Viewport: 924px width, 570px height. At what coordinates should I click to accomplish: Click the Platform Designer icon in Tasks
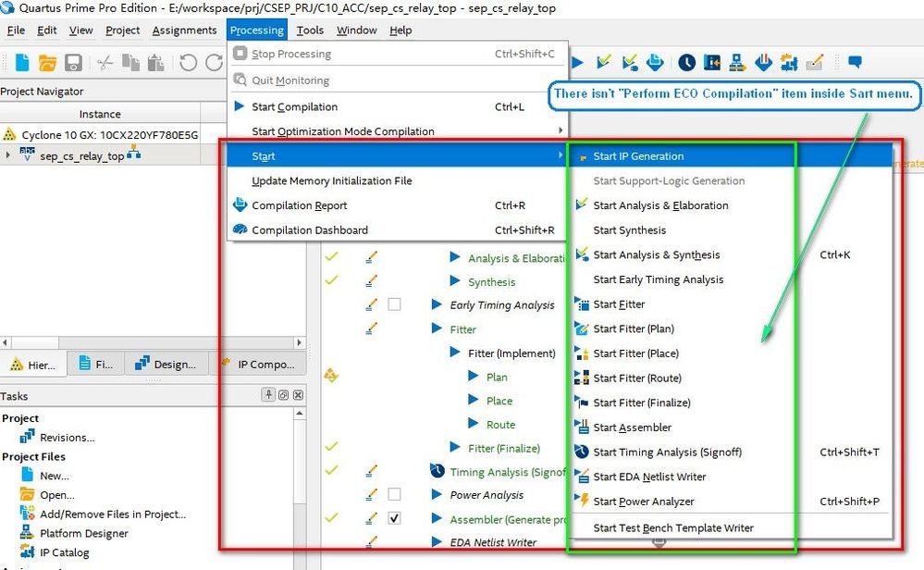(27, 533)
